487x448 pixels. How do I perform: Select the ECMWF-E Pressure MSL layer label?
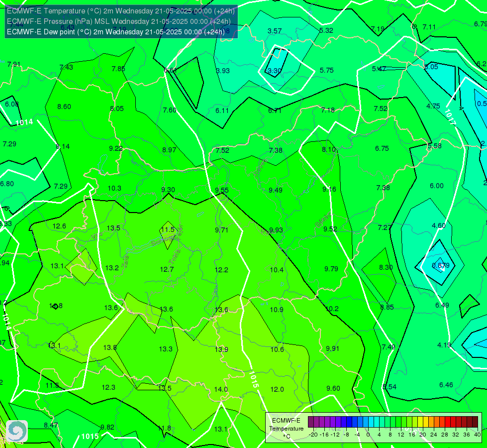pos(119,21)
